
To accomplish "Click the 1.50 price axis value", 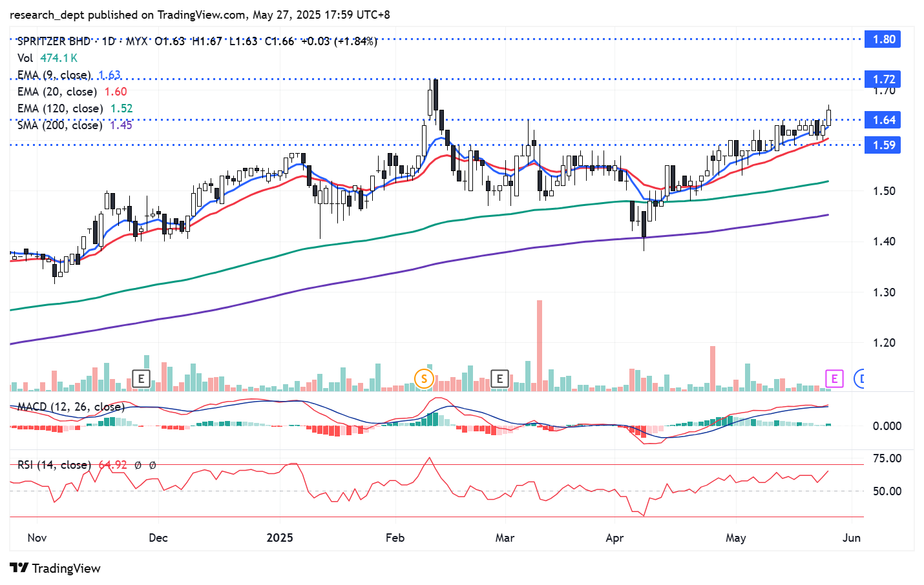I will point(884,191).
